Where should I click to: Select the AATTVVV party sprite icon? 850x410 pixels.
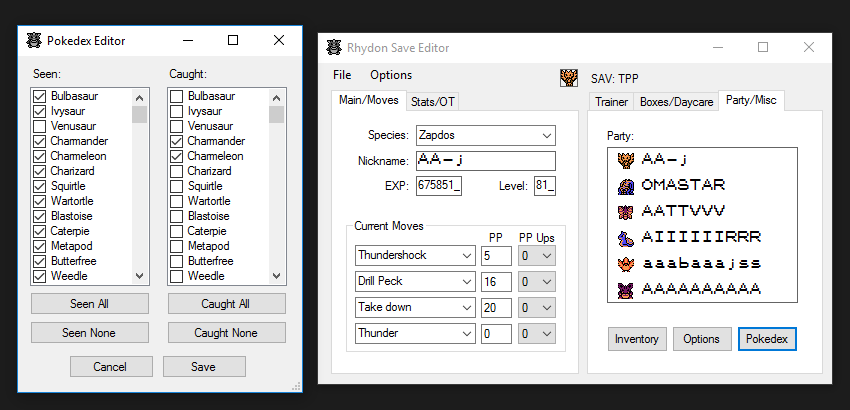[626, 212]
